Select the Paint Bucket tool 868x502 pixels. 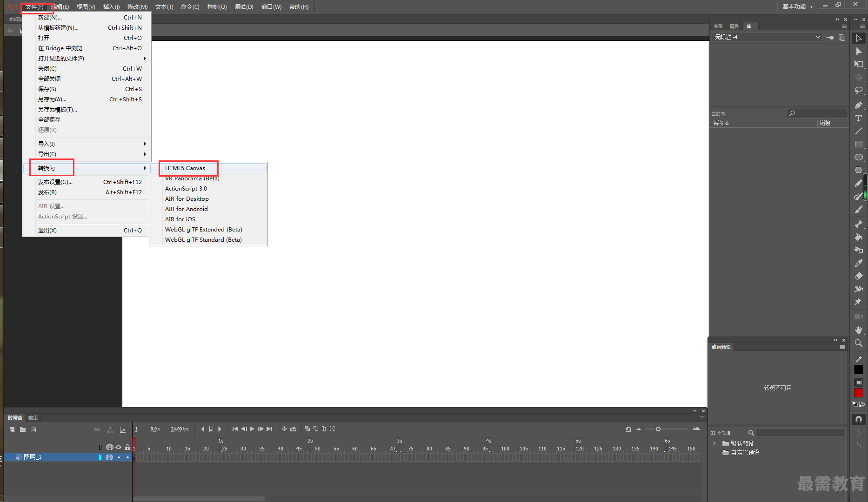[859, 237]
